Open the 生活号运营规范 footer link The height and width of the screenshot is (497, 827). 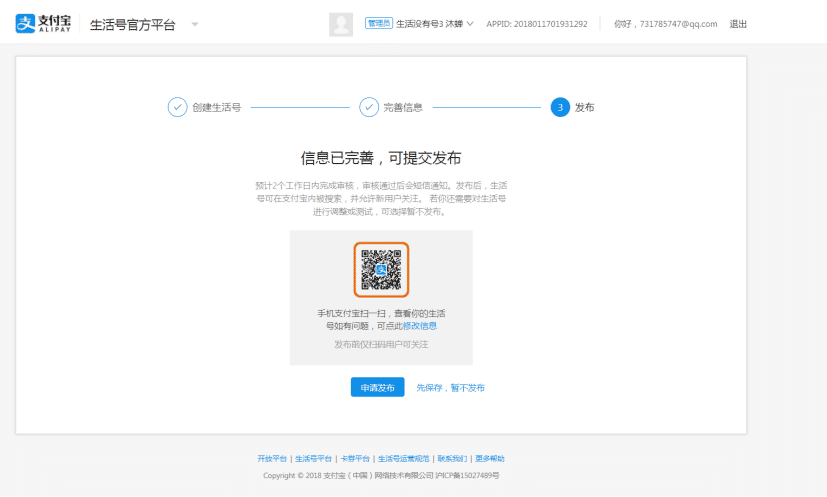pos(403,458)
